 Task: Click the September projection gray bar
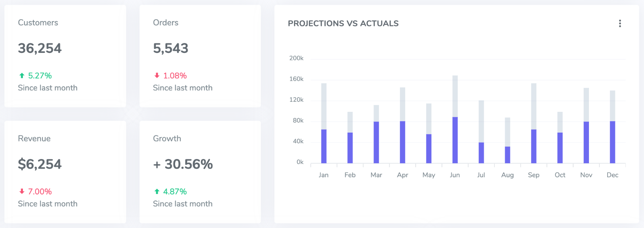click(534, 106)
